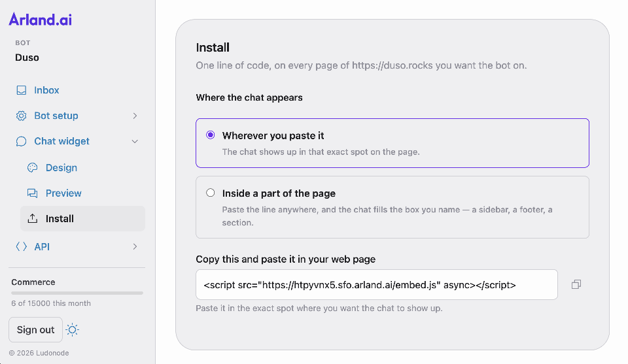Expand the API section chevron
The height and width of the screenshot is (364, 628).
tap(135, 246)
